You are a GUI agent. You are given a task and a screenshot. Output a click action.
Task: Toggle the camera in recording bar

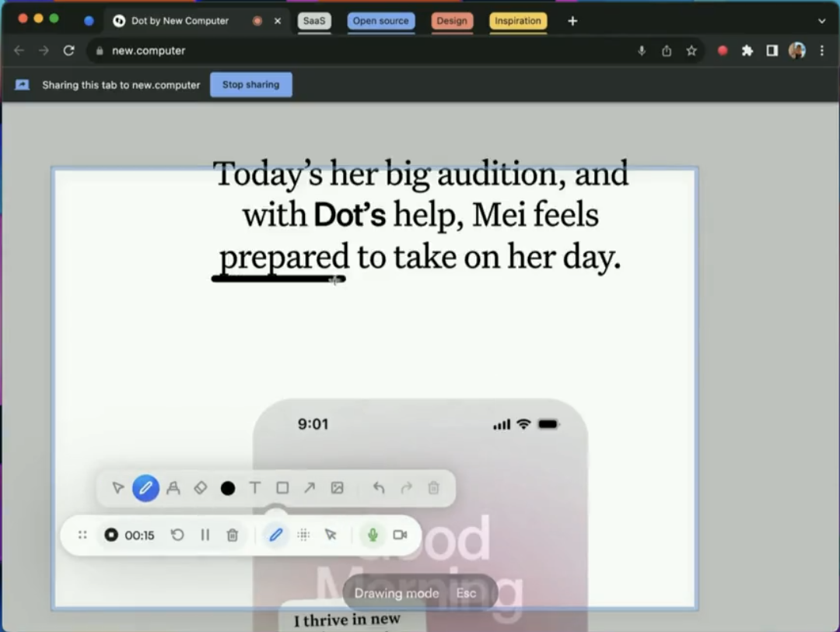coord(401,535)
